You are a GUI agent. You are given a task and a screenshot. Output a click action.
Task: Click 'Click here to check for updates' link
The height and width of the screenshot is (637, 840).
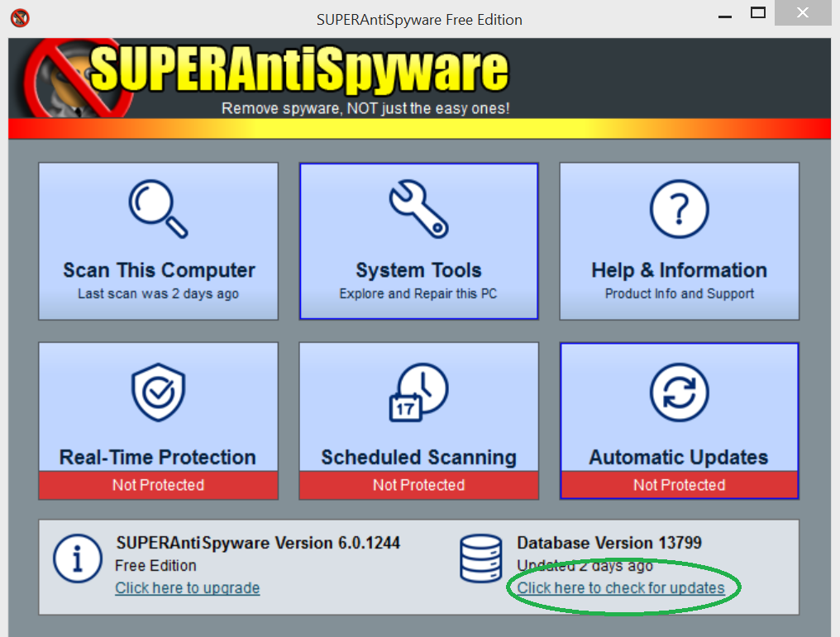pos(621,587)
